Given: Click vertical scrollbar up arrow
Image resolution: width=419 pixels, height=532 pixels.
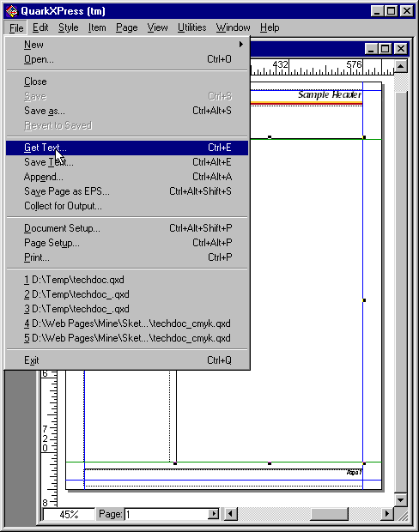Looking at the screenshot, I should 401,66.
